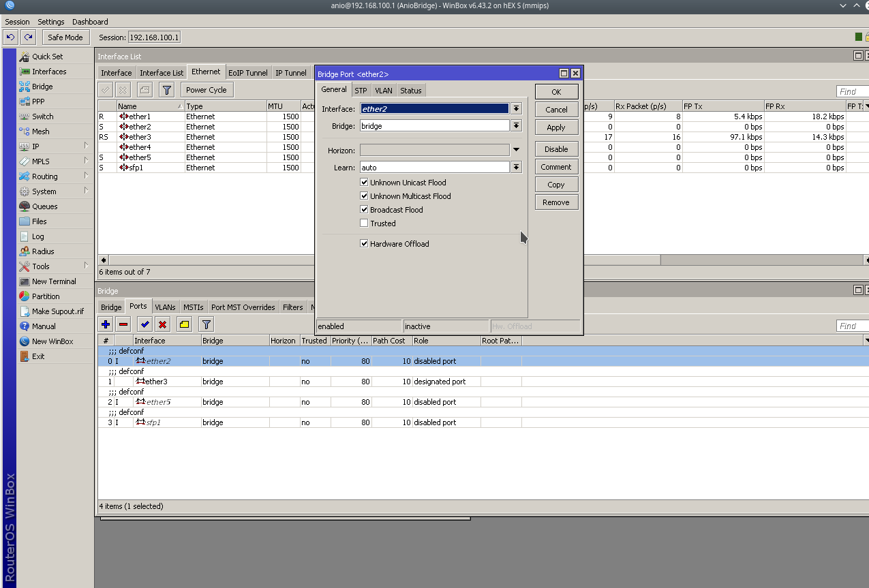Screen dimensions: 869x588
Task: Open the Interface dropdown in Bridge Port
Action: [x=516, y=109]
